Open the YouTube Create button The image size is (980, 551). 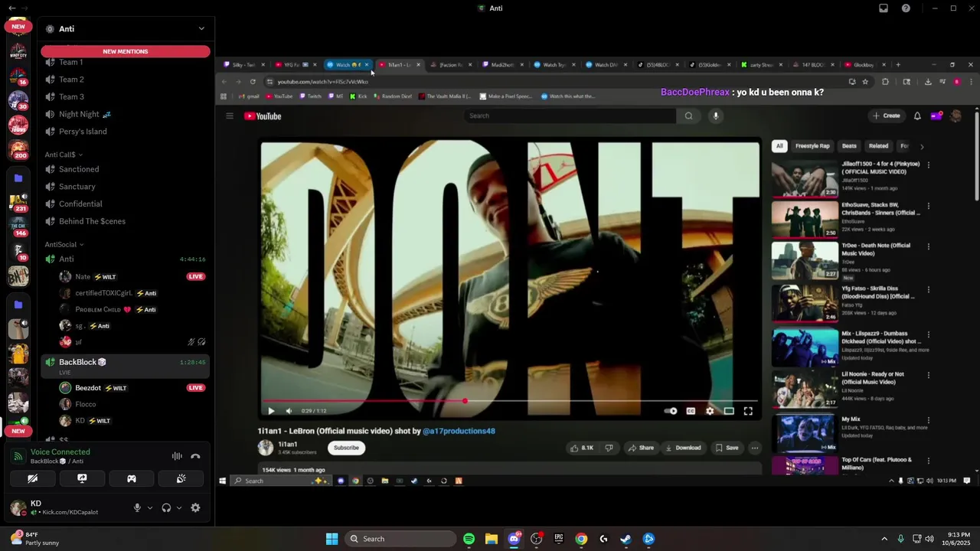(x=886, y=116)
